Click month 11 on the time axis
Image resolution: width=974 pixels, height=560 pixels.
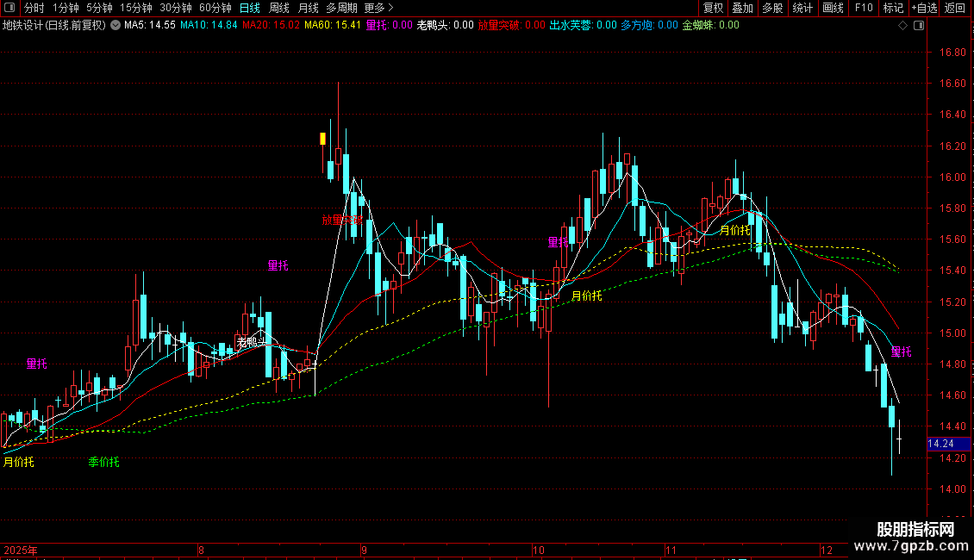coord(671,550)
